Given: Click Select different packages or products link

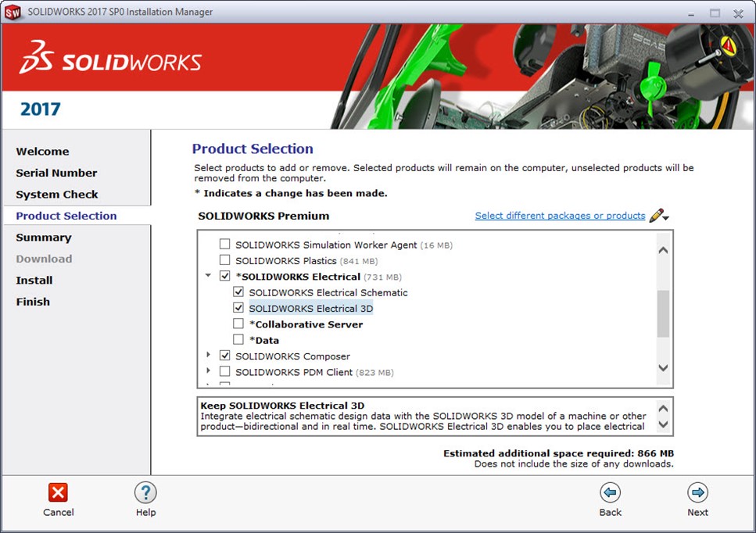Looking at the screenshot, I should click(560, 216).
